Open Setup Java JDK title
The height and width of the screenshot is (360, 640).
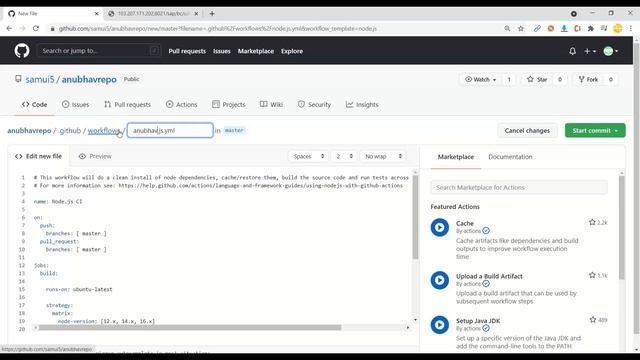pos(478,321)
